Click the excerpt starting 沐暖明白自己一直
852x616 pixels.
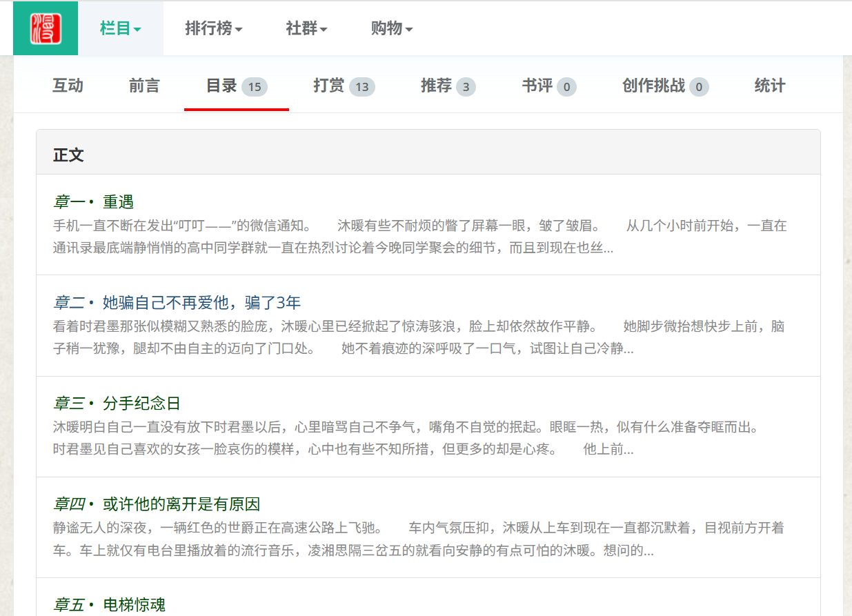click(406, 438)
